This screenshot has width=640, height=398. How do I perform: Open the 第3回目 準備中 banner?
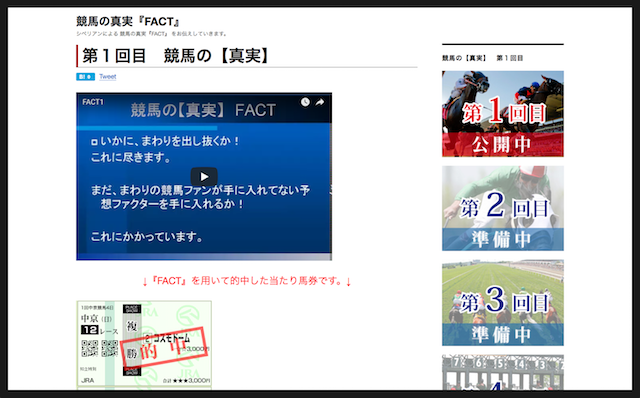pos(503,303)
